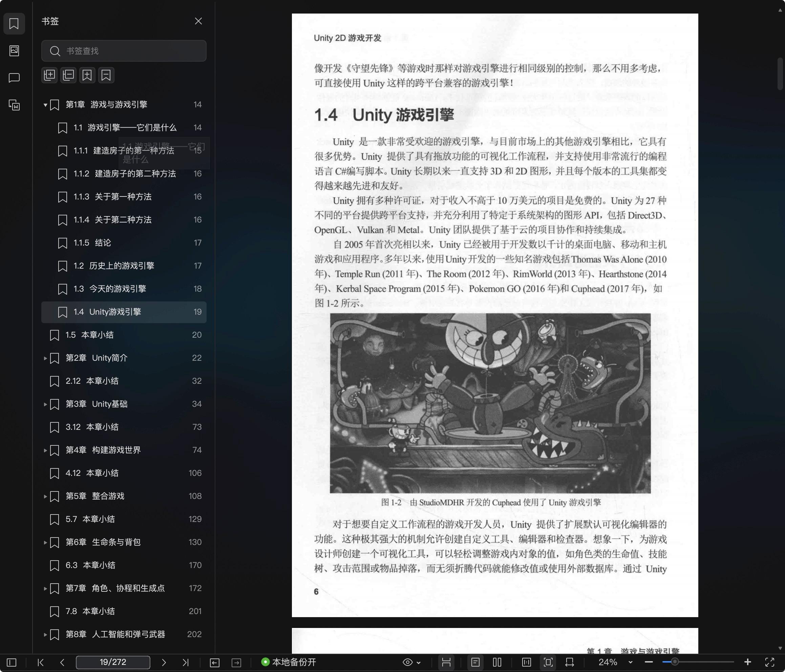This screenshot has height=672, width=785.
Task: Fit page to window icon
Action: pos(548,662)
